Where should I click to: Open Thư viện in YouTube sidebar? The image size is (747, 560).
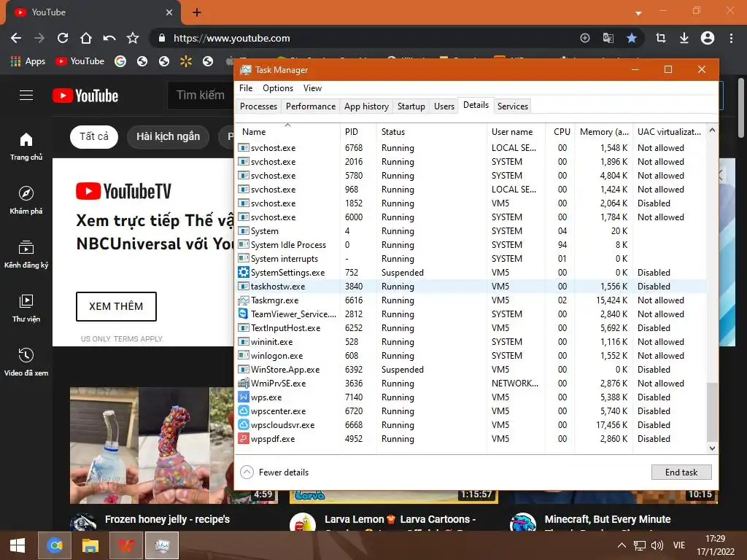click(26, 308)
